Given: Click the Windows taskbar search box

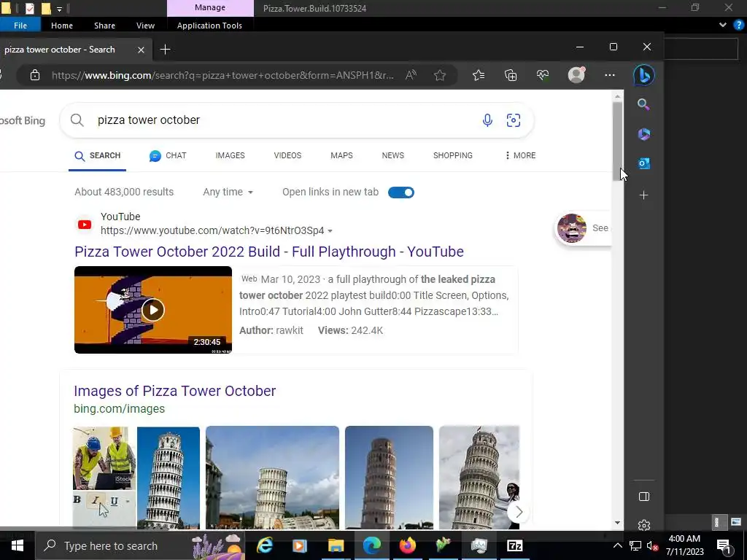Looking at the screenshot, I should tap(141, 545).
